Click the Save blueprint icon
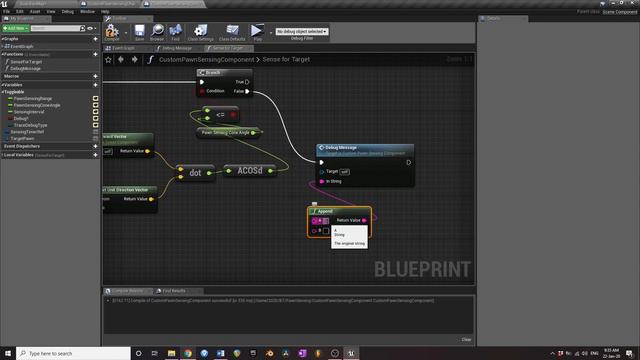Image resolution: width=640 pixels, height=360 pixels. click(140, 32)
